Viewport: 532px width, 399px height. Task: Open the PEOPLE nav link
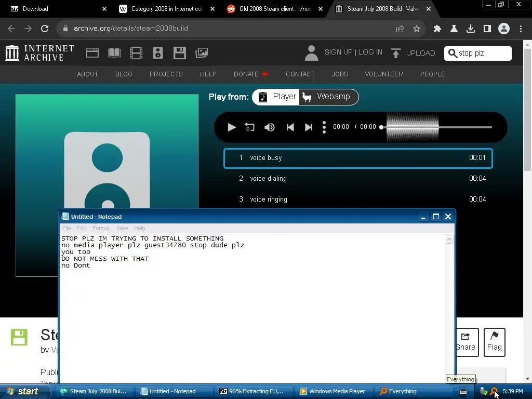tap(433, 74)
